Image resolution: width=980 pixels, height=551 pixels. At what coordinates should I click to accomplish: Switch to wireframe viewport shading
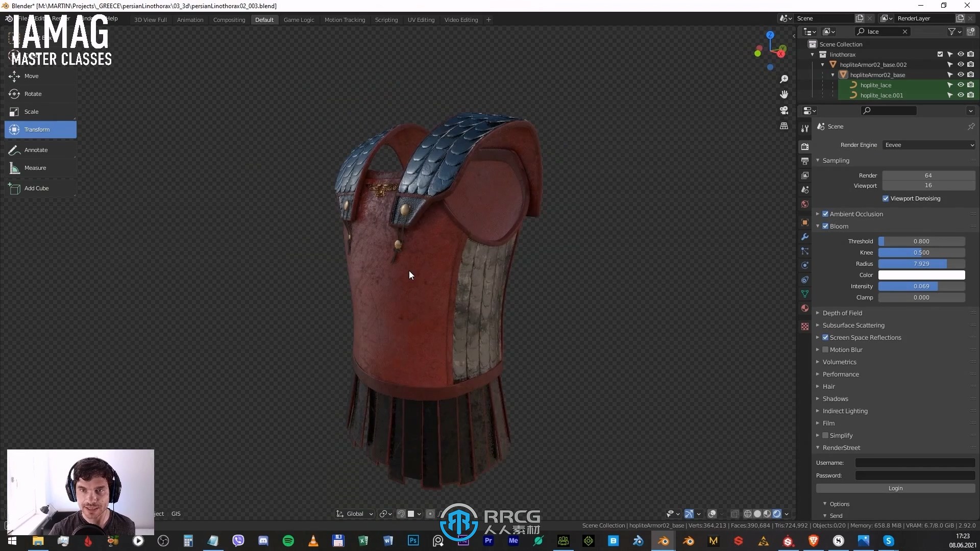[748, 514]
